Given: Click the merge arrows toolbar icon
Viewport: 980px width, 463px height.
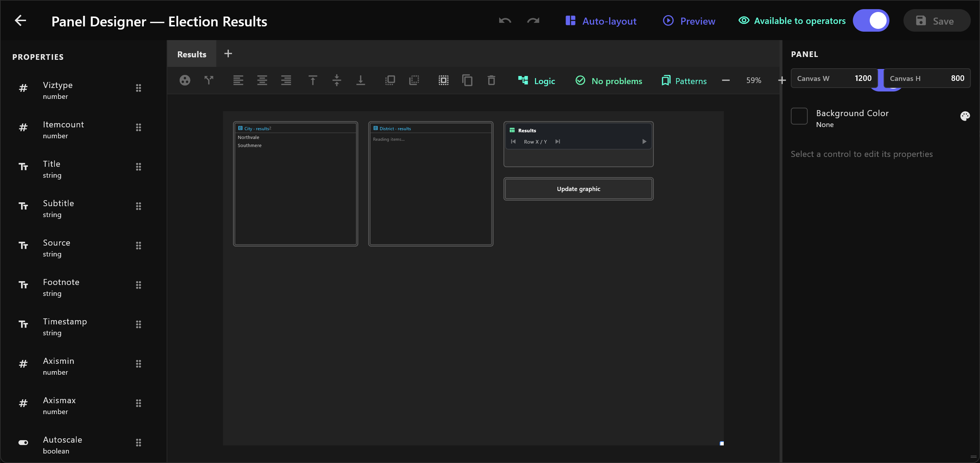Looking at the screenshot, I should [209, 80].
